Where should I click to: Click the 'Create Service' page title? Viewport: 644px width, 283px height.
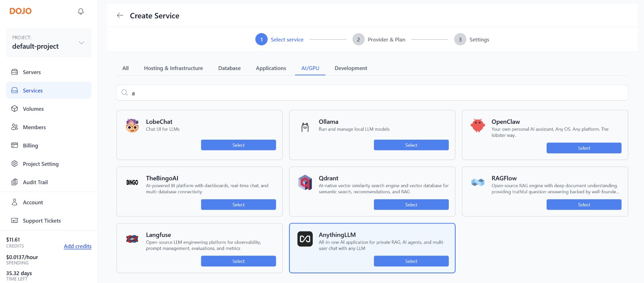[155, 16]
